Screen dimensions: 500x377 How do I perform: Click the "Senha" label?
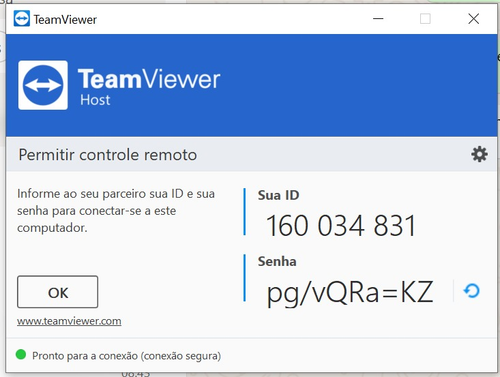(277, 261)
